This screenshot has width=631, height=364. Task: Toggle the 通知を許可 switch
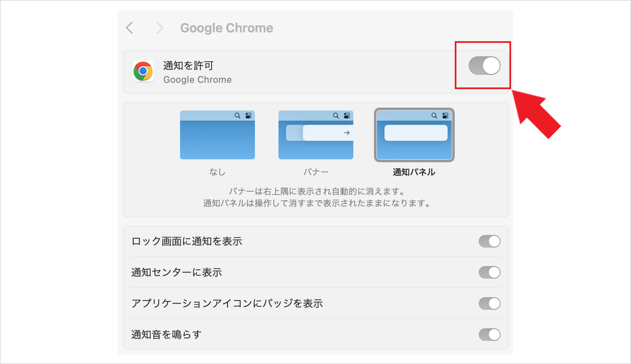click(x=484, y=66)
